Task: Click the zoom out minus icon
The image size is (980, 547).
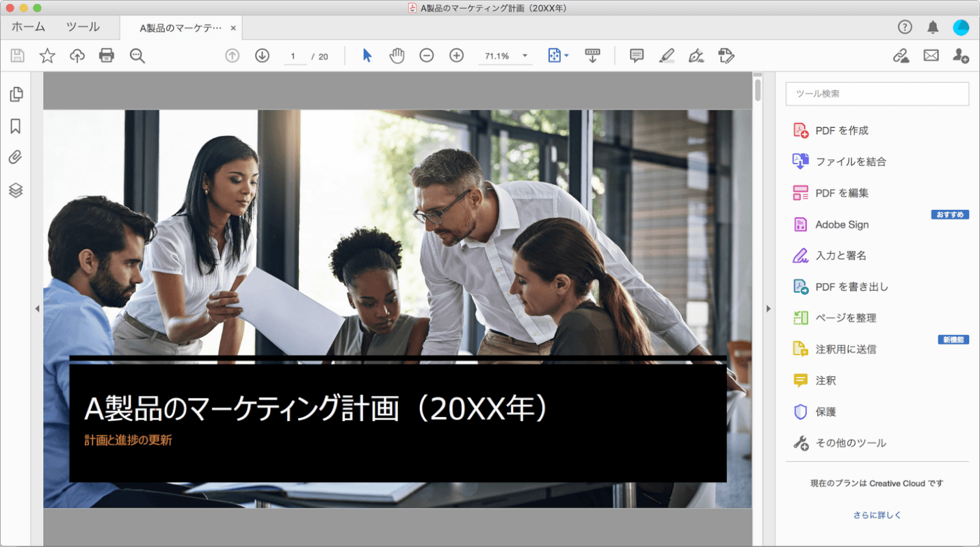Action: tap(427, 56)
